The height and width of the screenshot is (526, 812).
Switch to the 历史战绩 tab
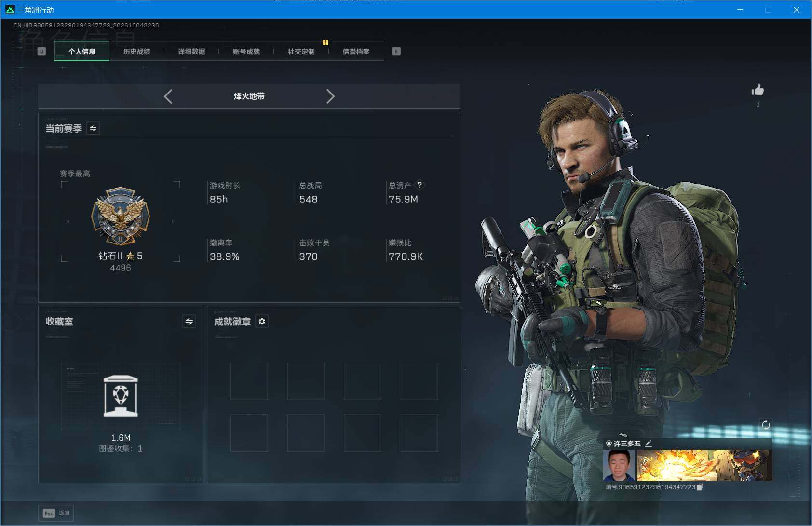click(x=136, y=52)
